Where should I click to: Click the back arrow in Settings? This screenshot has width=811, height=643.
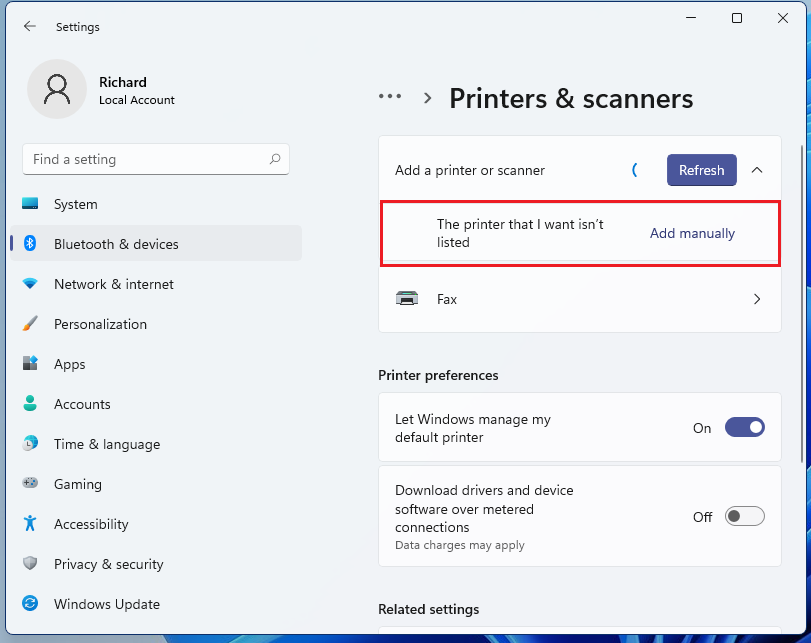[x=30, y=27]
